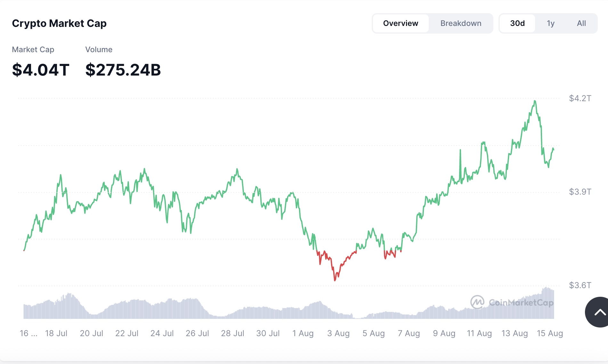
Task: Click the 3 Aug date label
Action: tap(338, 333)
